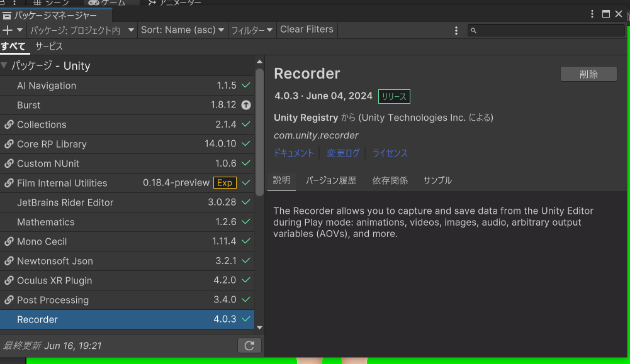Screen dimensions: 630x364
Task: Click the Clear Filters button
Action: [x=307, y=30]
